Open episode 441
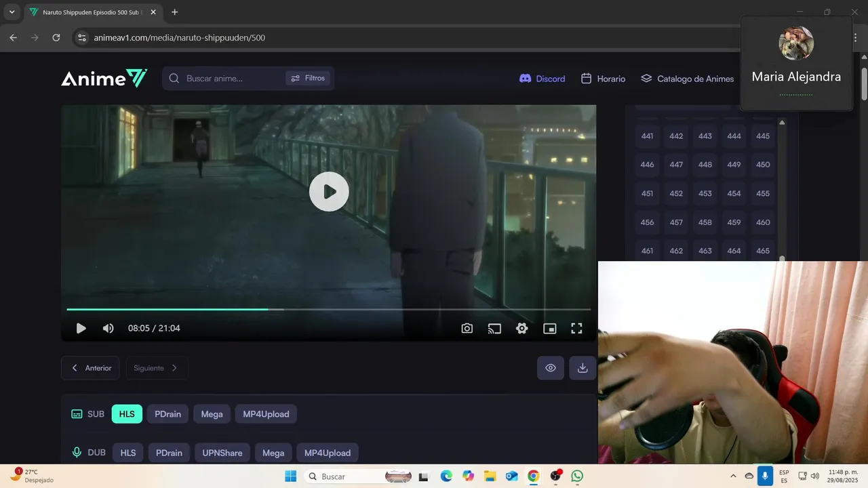Viewport: 868px width, 488px height. click(648, 136)
